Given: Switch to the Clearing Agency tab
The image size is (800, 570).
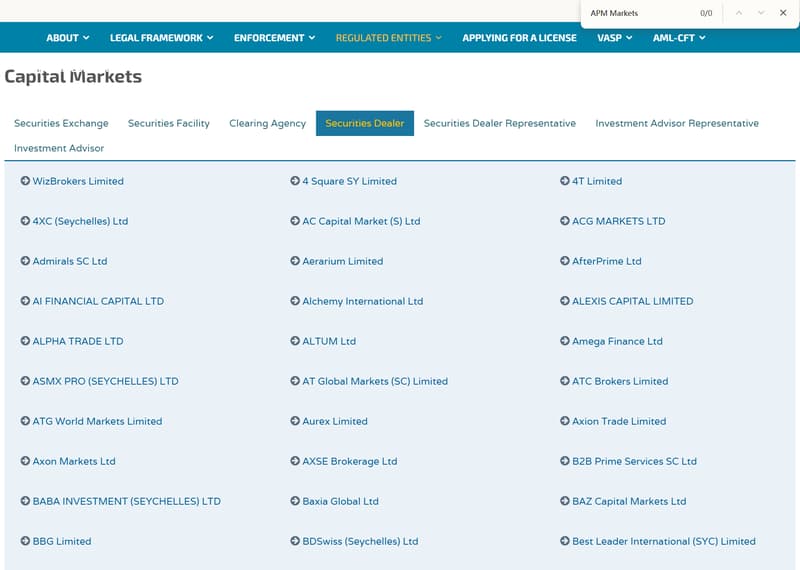Looking at the screenshot, I should (267, 123).
